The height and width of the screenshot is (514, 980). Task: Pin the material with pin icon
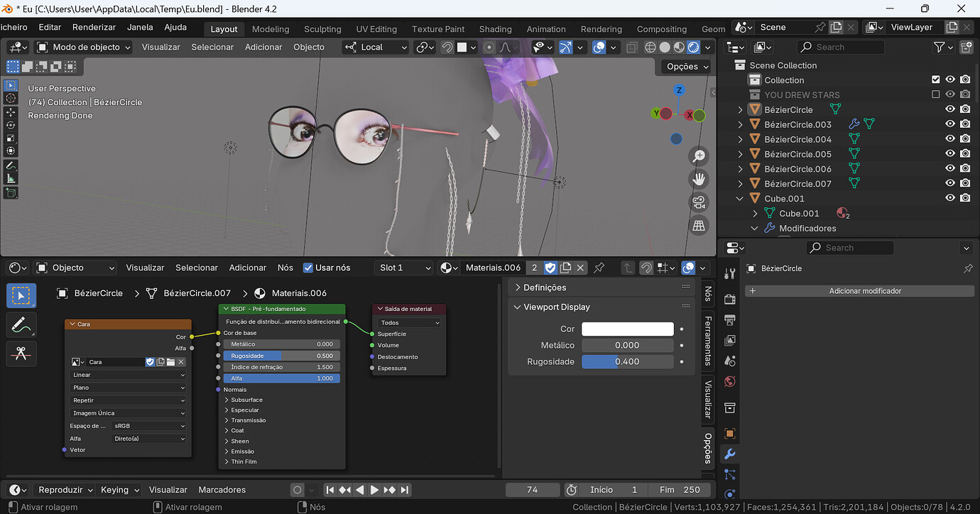[x=599, y=268]
